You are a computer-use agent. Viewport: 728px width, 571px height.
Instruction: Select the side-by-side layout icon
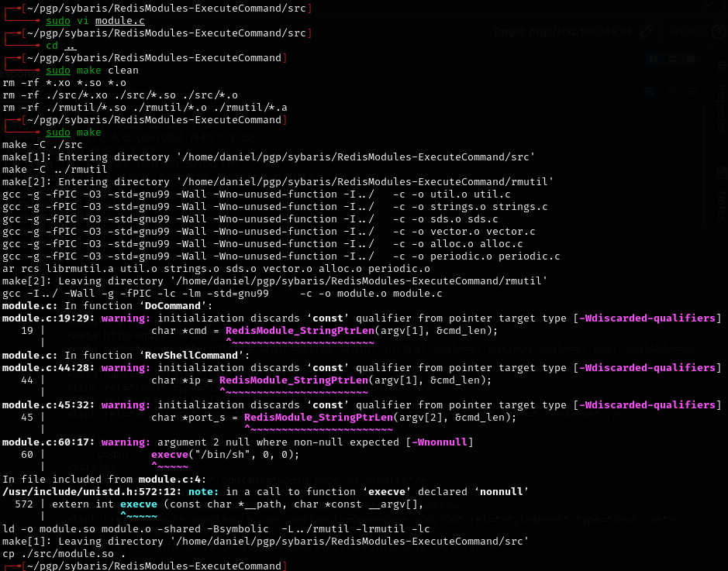pyautogui.click(x=654, y=59)
